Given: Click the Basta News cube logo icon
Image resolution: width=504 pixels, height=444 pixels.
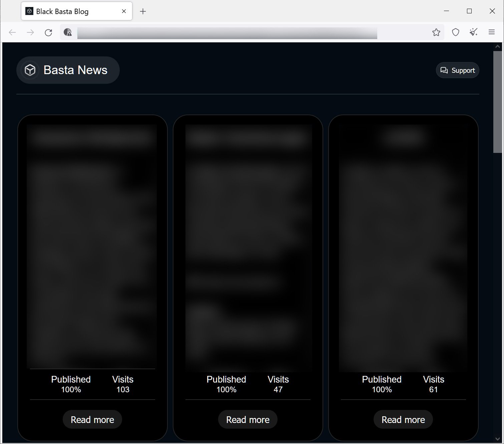Looking at the screenshot, I should tap(30, 70).
